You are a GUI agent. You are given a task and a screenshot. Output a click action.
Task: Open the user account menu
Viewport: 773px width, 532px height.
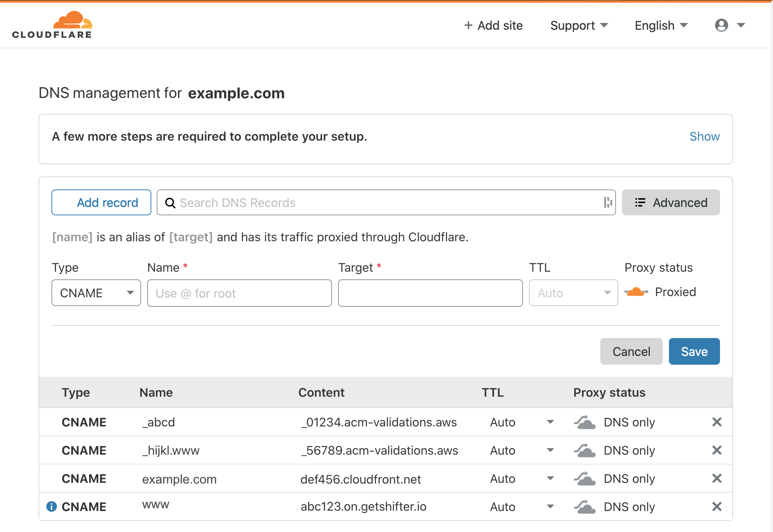click(x=730, y=25)
